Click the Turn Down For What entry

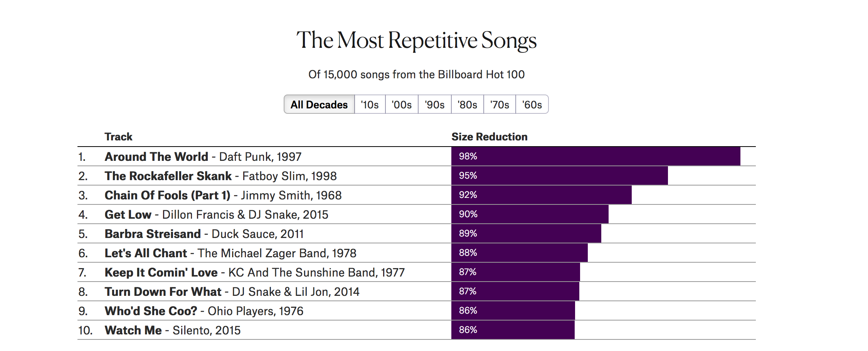(x=162, y=292)
